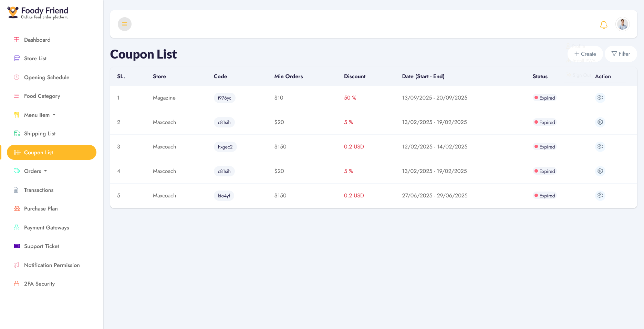644x329 pixels.
Task: Click the Date (Start - End) column header
Action: pos(423,76)
